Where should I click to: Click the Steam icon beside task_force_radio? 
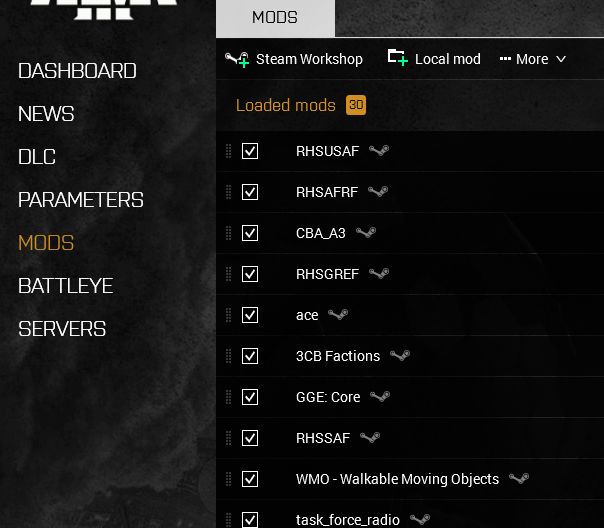420,520
